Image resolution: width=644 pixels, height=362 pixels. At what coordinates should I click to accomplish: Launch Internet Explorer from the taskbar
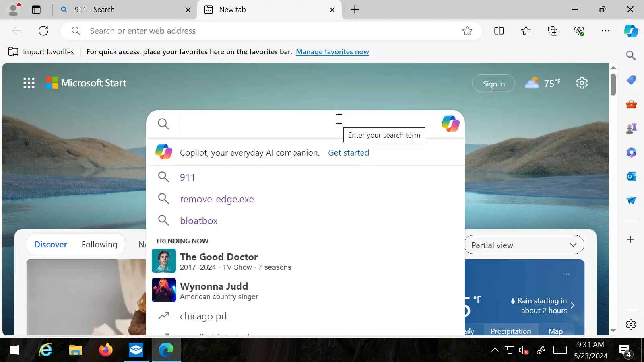point(45,350)
